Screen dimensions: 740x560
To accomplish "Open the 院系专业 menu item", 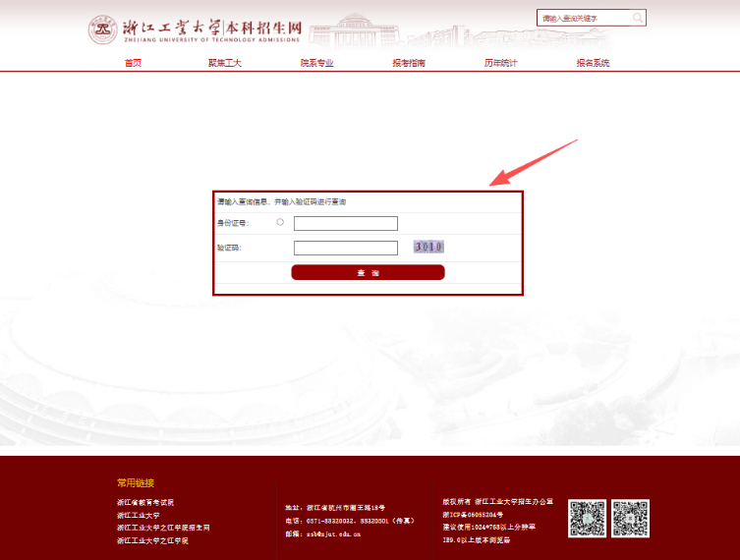I will pyautogui.click(x=316, y=63).
